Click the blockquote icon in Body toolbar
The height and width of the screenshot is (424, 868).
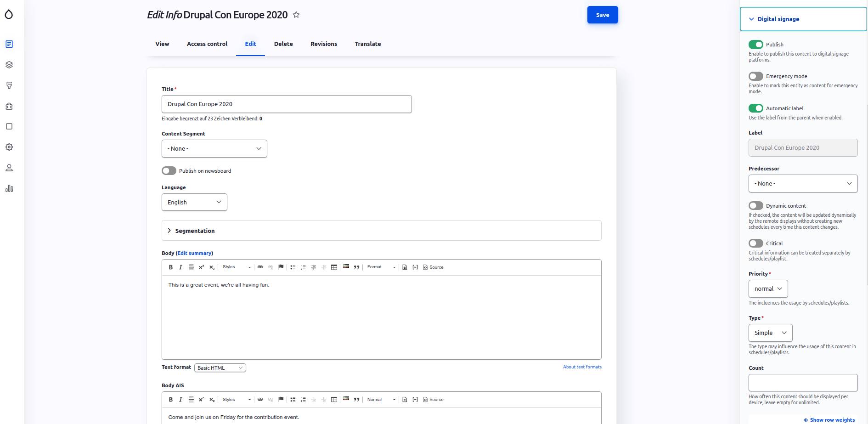click(x=356, y=267)
